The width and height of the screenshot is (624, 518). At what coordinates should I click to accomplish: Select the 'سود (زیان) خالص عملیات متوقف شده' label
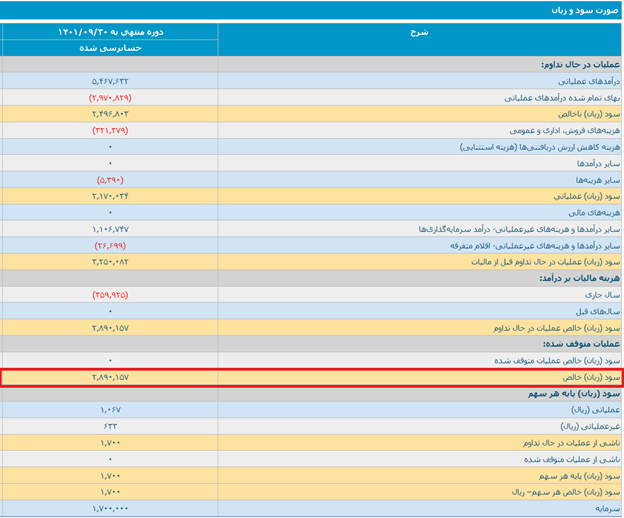[557, 361]
